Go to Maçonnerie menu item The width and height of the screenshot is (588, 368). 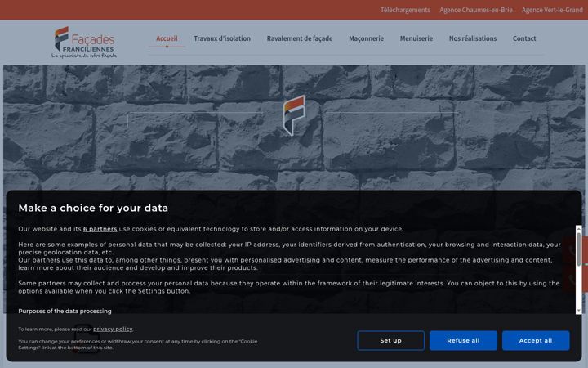(x=366, y=38)
